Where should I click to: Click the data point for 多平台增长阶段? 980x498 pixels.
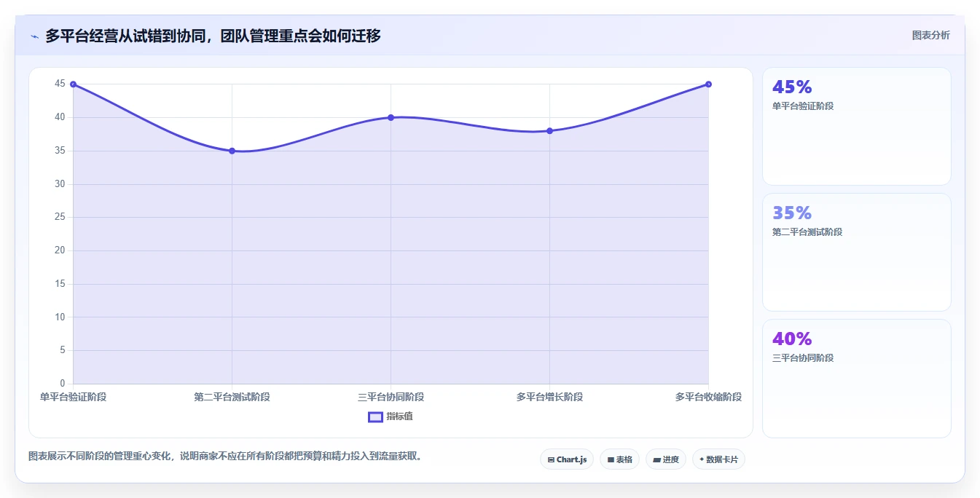pyautogui.click(x=549, y=131)
